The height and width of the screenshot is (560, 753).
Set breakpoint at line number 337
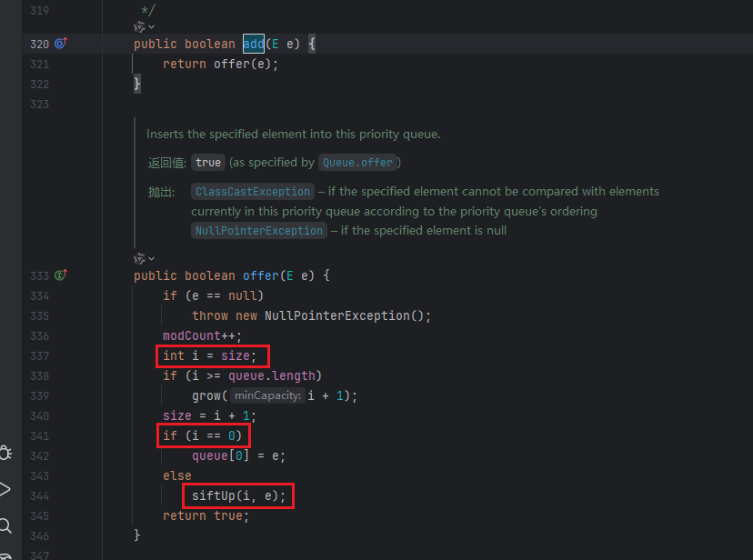(39, 355)
